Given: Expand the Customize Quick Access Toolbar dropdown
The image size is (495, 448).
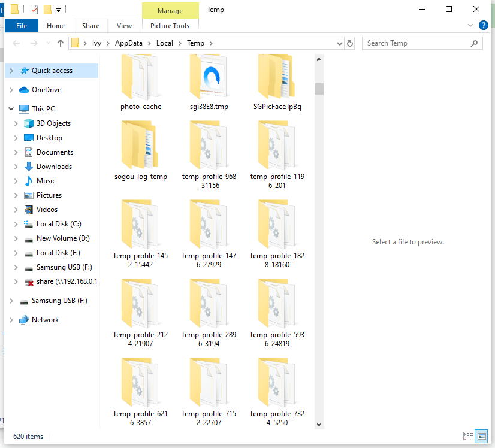Looking at the screenshot, I should tap(58, 10).
